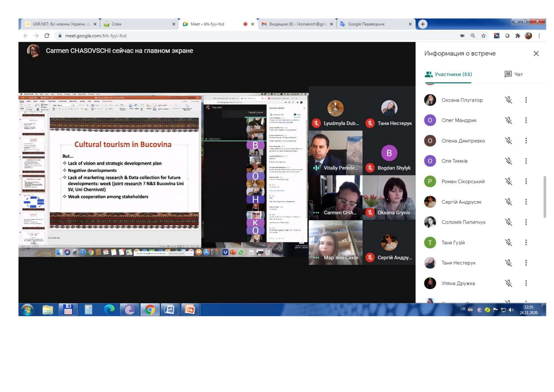Open the Чат tab
Viewport: 554px width, 392px height.
pyautogui.click(x=513, y=74)
